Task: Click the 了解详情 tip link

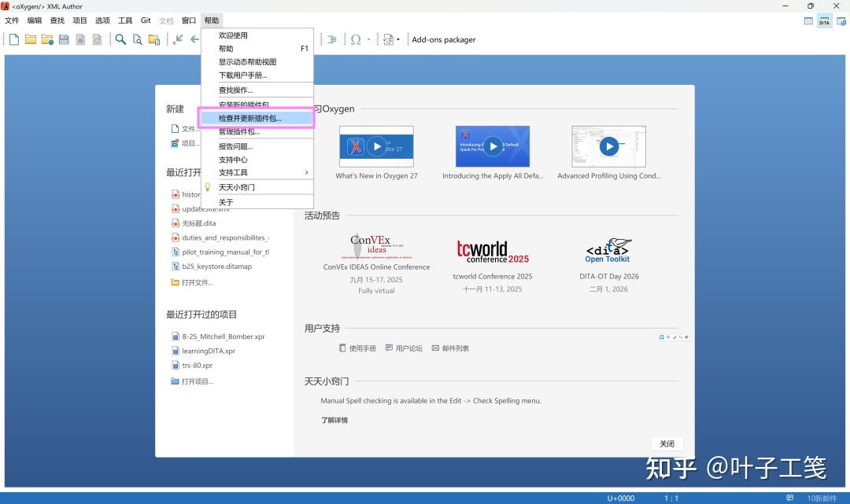Action: [x=334, y=420]
